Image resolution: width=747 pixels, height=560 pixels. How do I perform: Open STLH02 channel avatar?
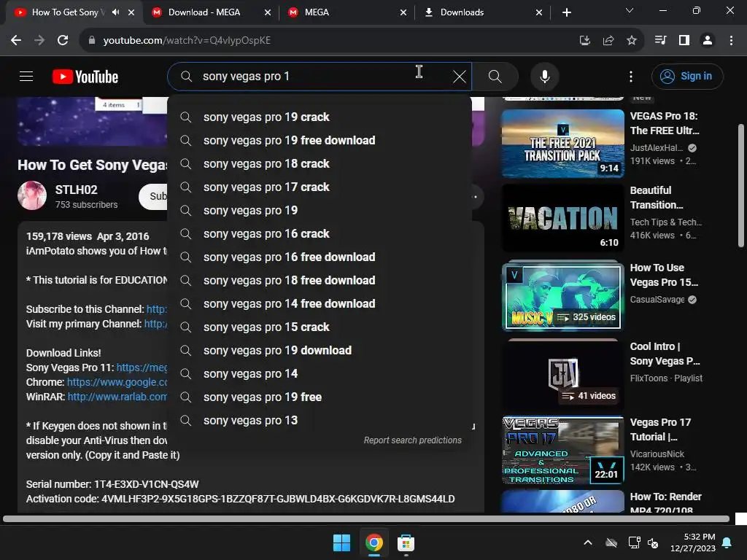[x=32, y=195]
